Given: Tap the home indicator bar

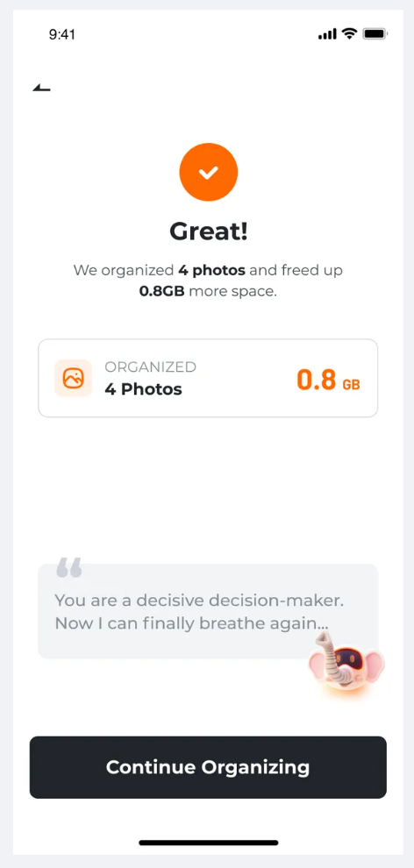Looking at the screenshot, I should coord(208,843).
